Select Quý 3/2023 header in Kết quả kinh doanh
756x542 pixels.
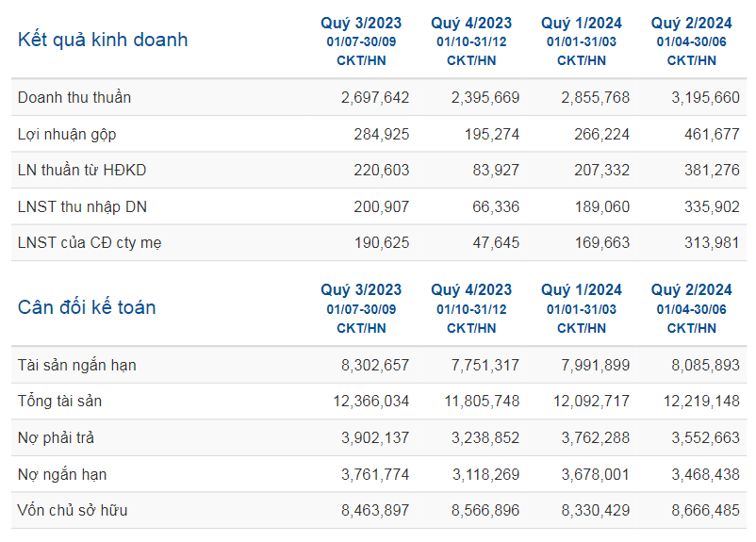click(361, 24)
